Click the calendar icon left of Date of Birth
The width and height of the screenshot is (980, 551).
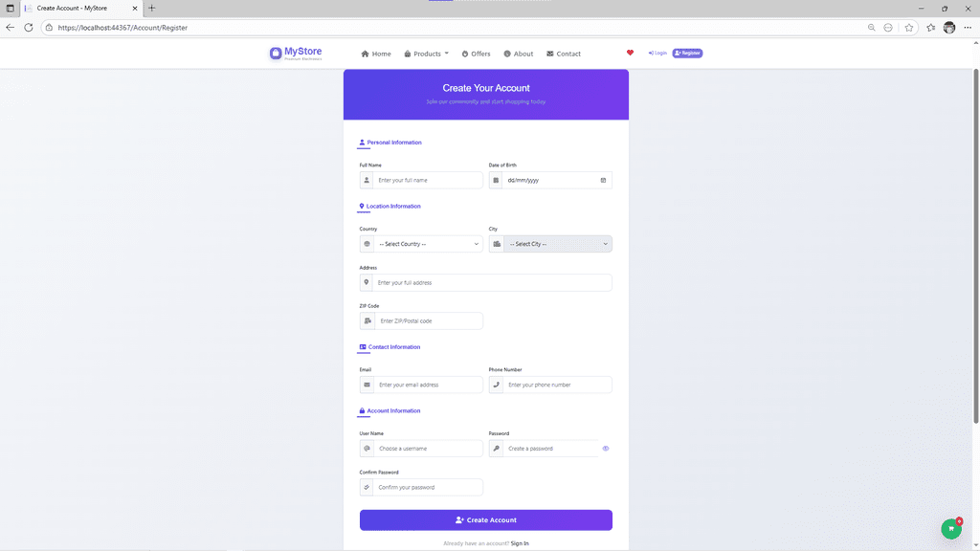(x=496, y=180)
